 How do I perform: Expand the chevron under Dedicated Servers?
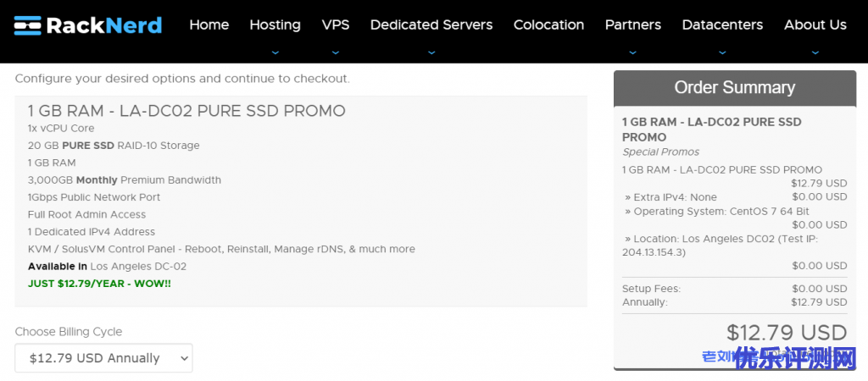click(x=431, y=52)
